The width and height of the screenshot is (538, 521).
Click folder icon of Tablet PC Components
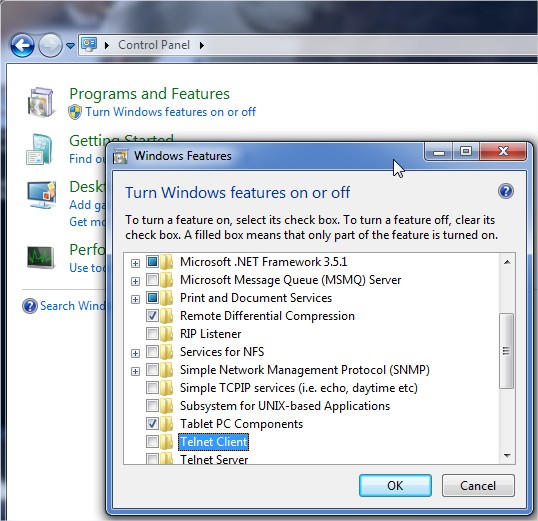point(167,424)
